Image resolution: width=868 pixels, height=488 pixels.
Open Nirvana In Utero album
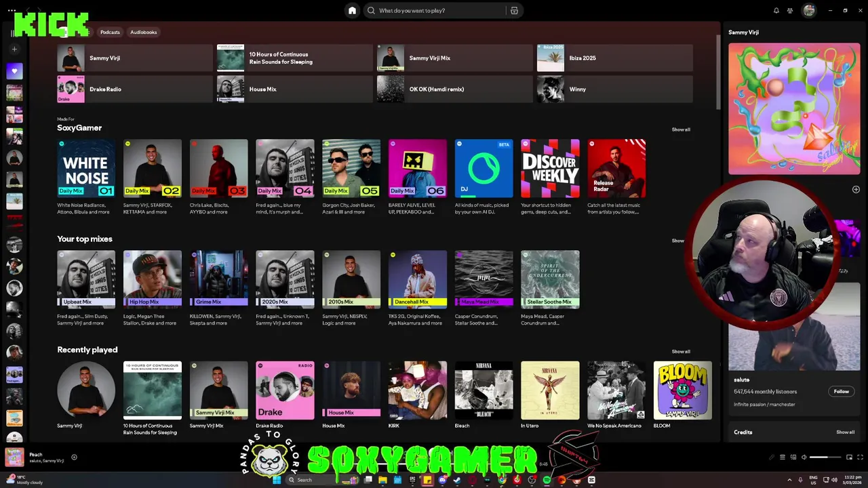[550, 390]
